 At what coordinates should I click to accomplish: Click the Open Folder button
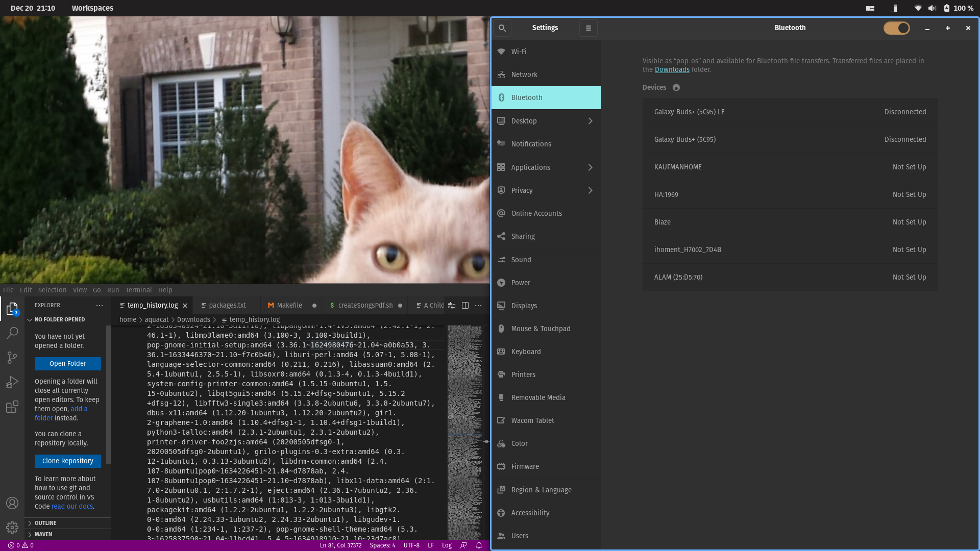pos(67,363)
